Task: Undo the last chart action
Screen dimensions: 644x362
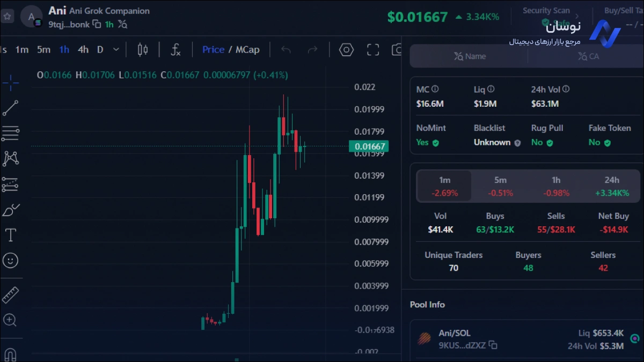Action: pyautogui.click(x=286, y=50)
